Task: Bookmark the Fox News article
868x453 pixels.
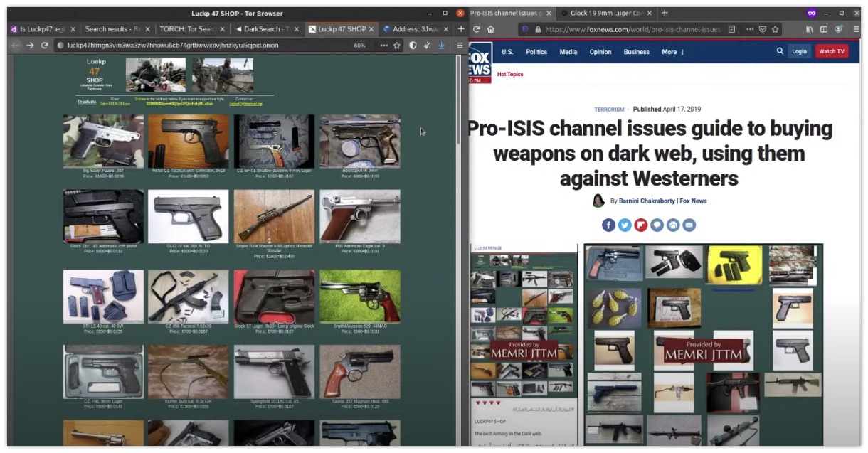Action: [x=776, y=29]
